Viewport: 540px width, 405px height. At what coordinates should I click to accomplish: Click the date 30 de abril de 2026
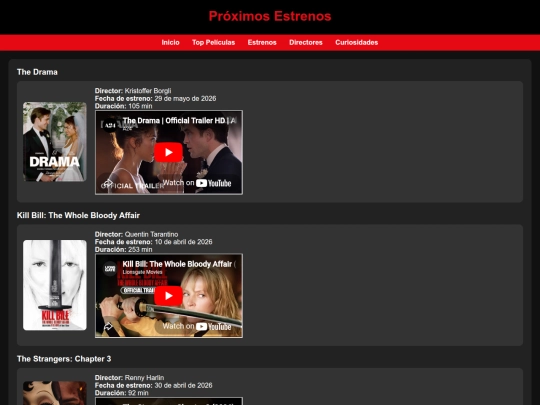tap(183, 385)
